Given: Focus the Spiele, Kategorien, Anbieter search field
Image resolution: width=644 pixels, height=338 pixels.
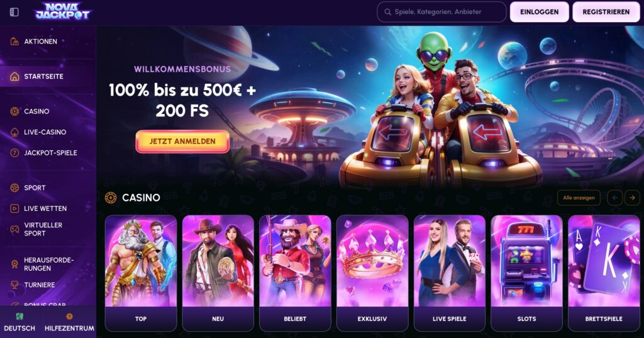Looking at the screenshot, I should coord(441,12).
